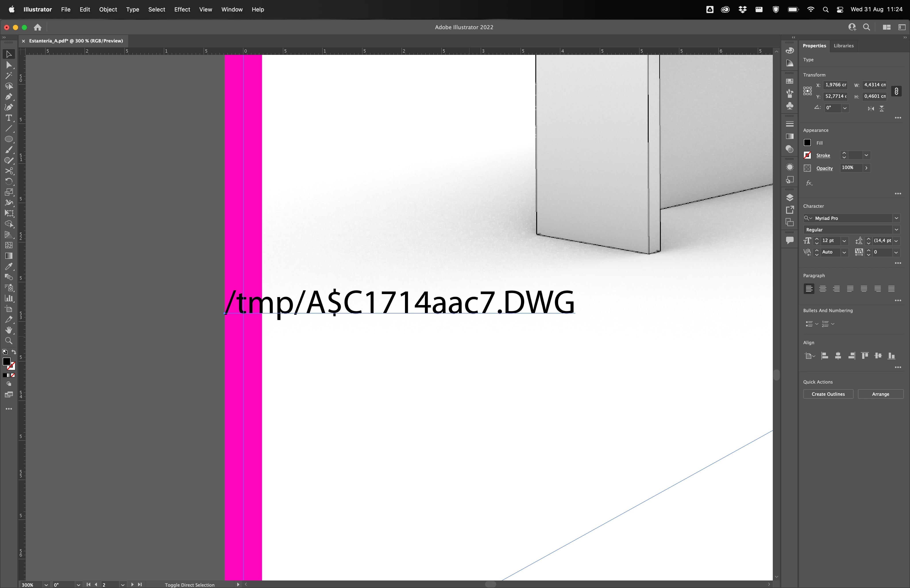This screenshot has width=910, height=588.
Task: Select the Pen tool
Action: pyautogui.click(x=9, y=97)
